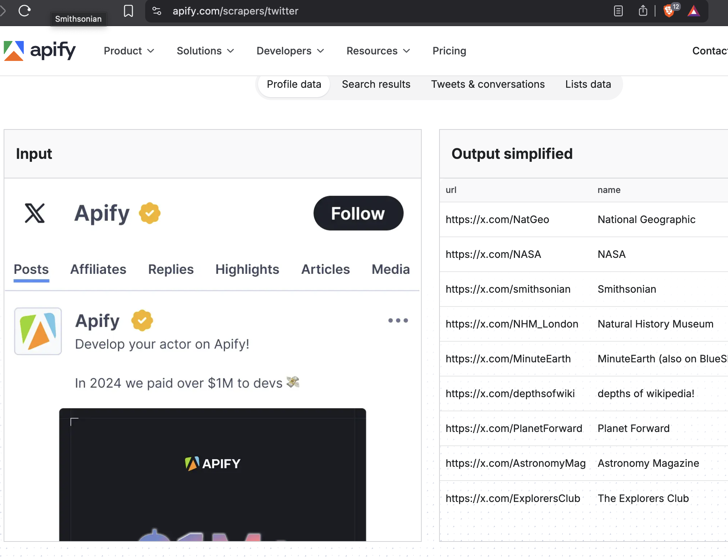Click the name column header
Viewport: 728px width, 560px height.
[609, 190]
